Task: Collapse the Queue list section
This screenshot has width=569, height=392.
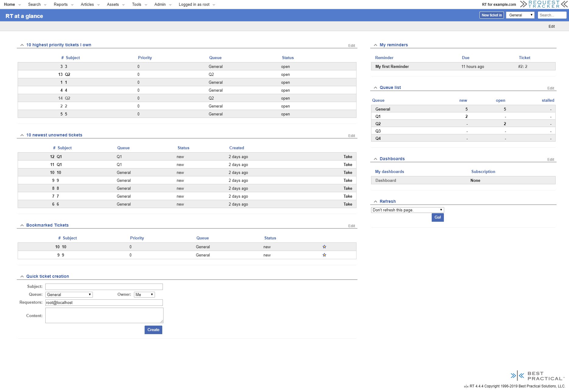Action: pyautogui.click(x=375, y=88)
